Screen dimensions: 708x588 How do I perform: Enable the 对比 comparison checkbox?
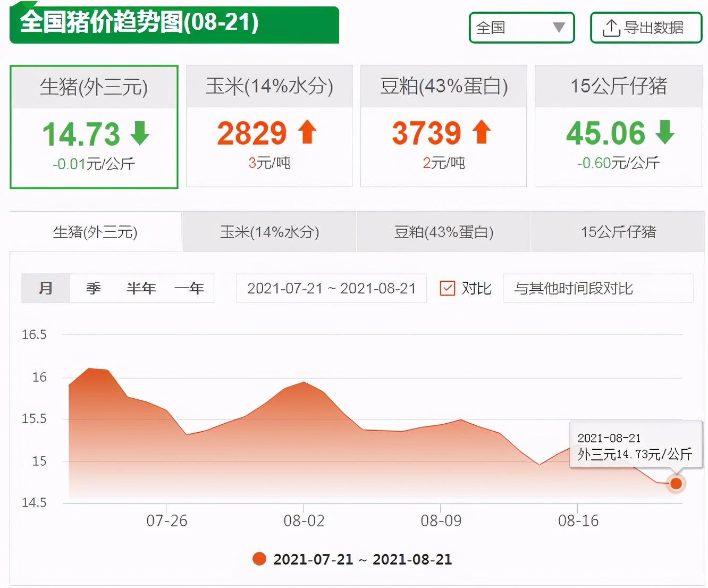(448, 288)
